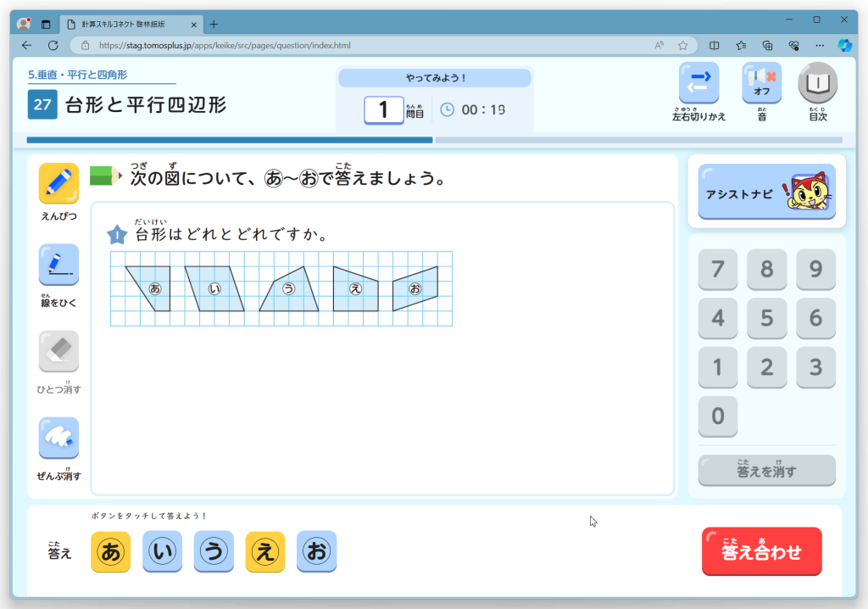Tap number 3 on the keypad
The height and width of the screenshot is (609, 868).
816,367
